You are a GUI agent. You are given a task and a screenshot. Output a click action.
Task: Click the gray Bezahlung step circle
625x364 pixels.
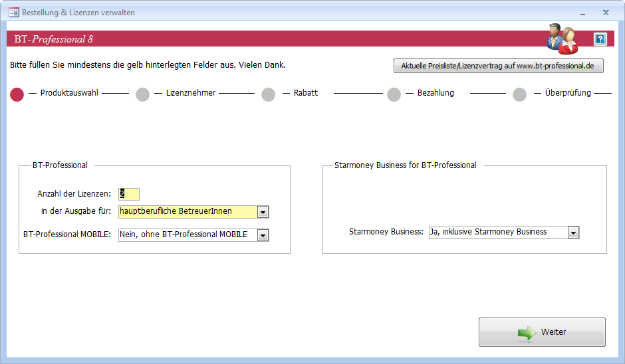[394, 94]
